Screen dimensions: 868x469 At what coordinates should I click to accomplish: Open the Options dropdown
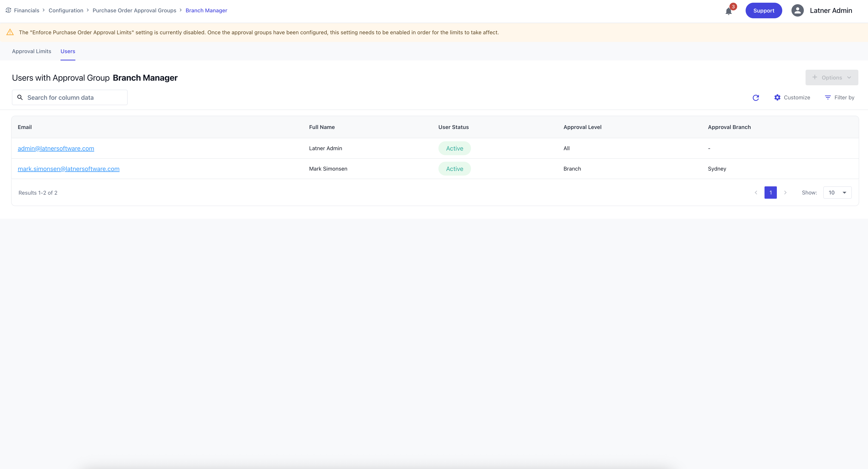[832, 77]
